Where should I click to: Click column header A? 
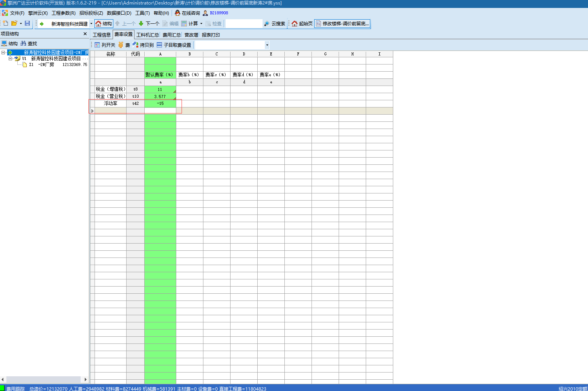click(x=160, y=54)
